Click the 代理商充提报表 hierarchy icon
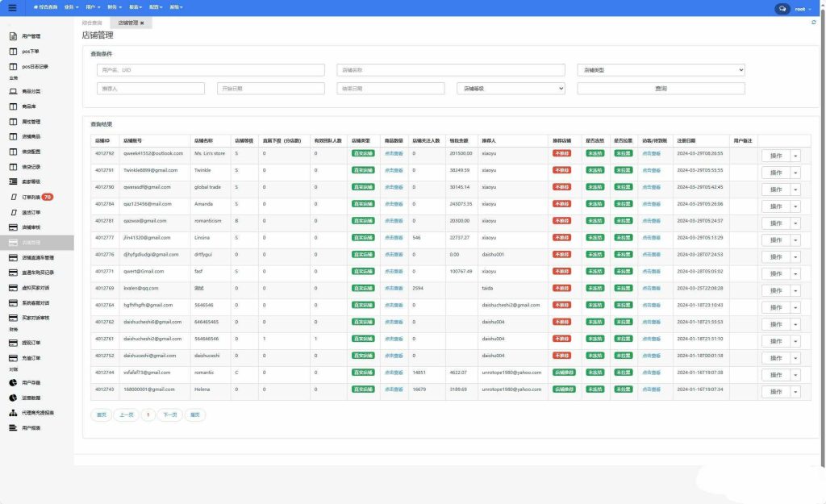Image resolution: width=826 pixels, height=504 pixels. click(13, 413)
